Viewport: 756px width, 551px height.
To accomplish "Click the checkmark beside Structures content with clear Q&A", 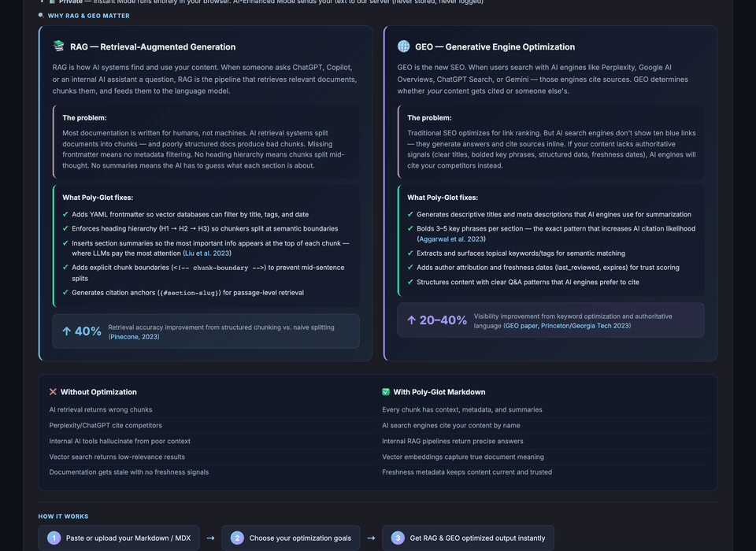I will coord(410,282).
